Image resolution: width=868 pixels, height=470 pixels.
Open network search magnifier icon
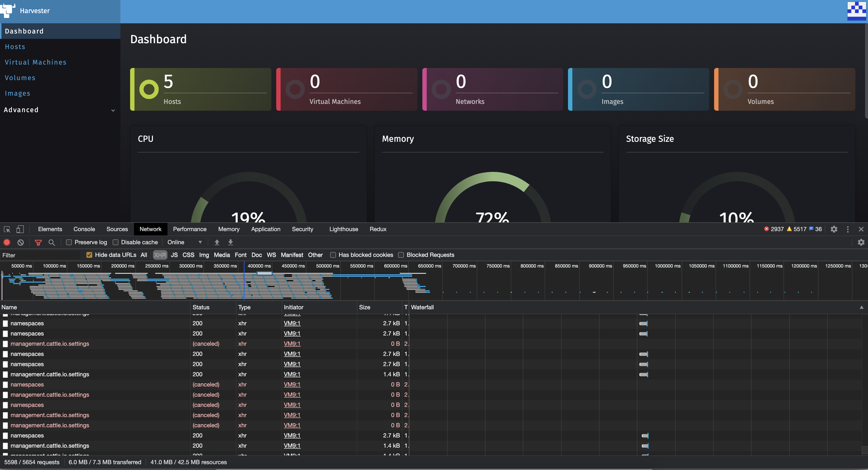coord(51,242)
